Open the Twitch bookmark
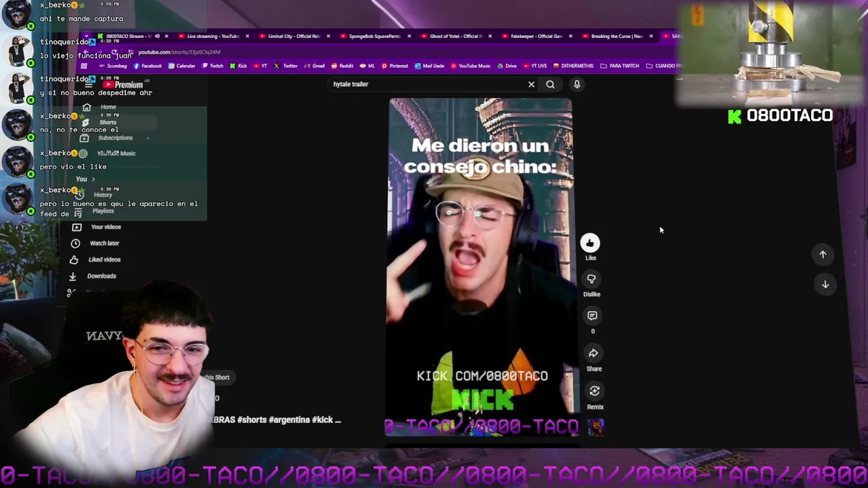868x488 pixels. [212, 66]
